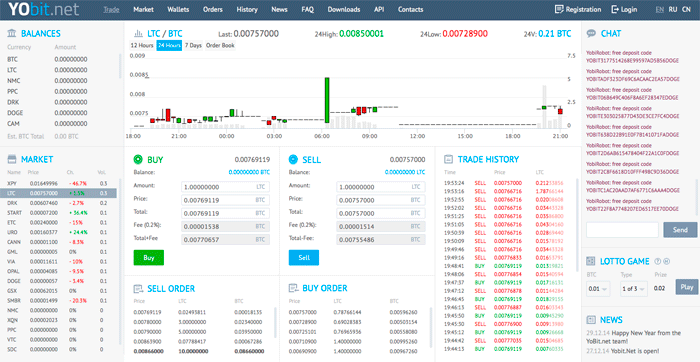Click the green Buy button
700x362 pixels.
pos(149,258)
